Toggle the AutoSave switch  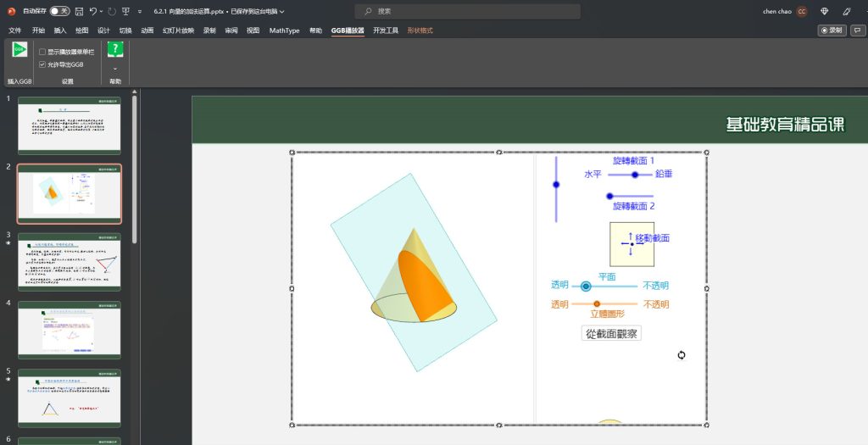point(59,11)
